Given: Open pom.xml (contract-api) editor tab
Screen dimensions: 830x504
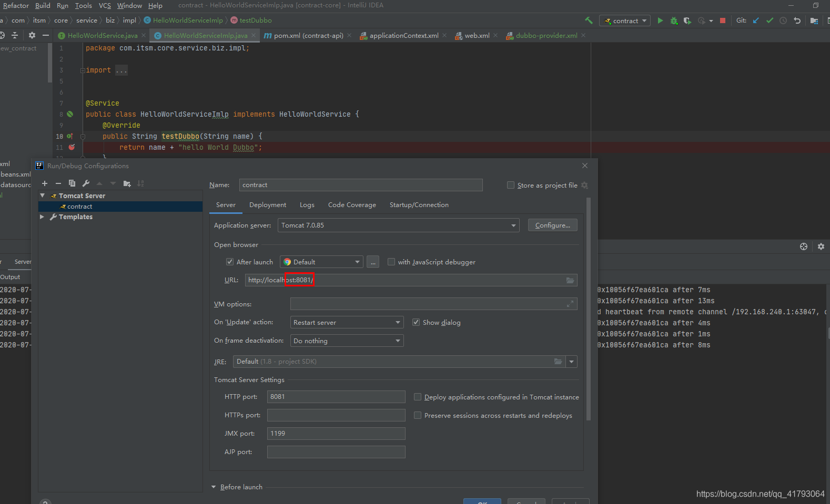Looking at the screenshot, I should [308, 36].
